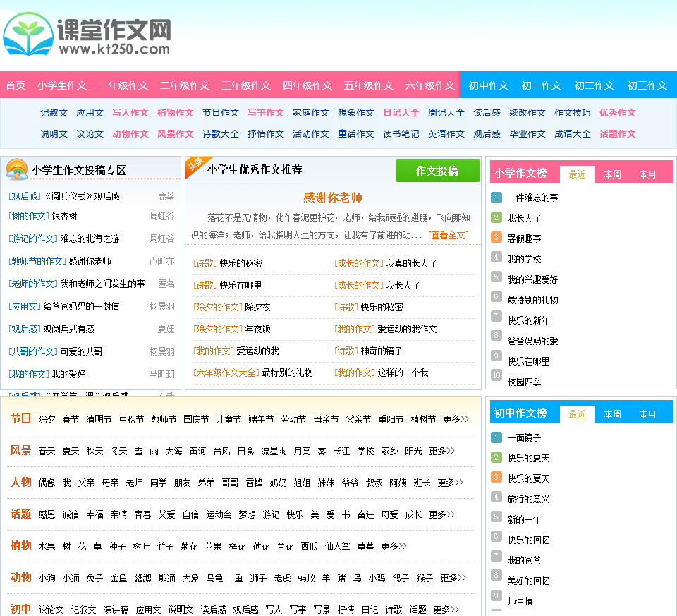Viewport: 677px width, 616px height.
Task: Click rank badge 3 next to 暑假趣事
Action: pos(496,238)
